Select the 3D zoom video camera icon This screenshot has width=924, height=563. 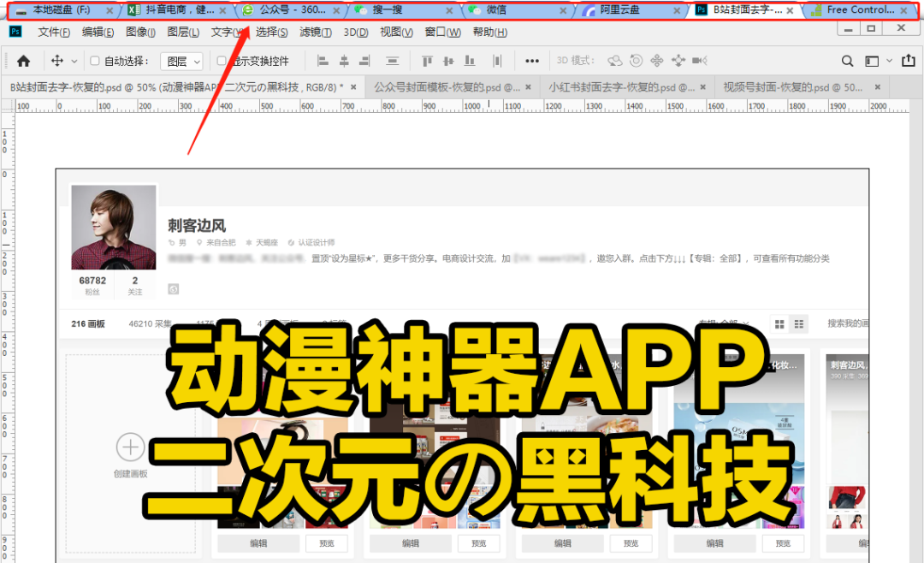[x=700, y=61]
